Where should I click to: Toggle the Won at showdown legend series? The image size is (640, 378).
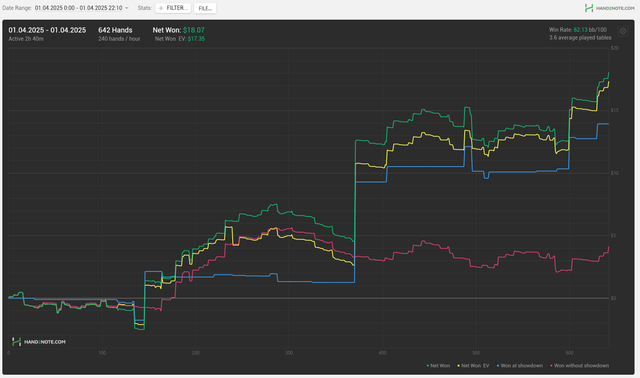(x=520, y=366)
